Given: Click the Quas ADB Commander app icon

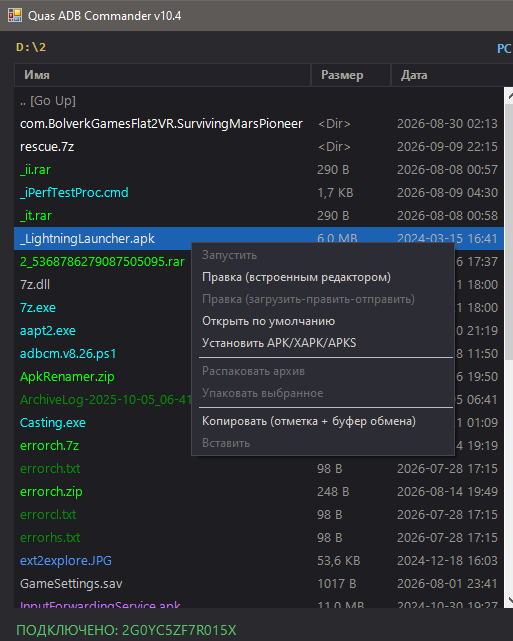Looking at the screenshot, I should 15,16.
